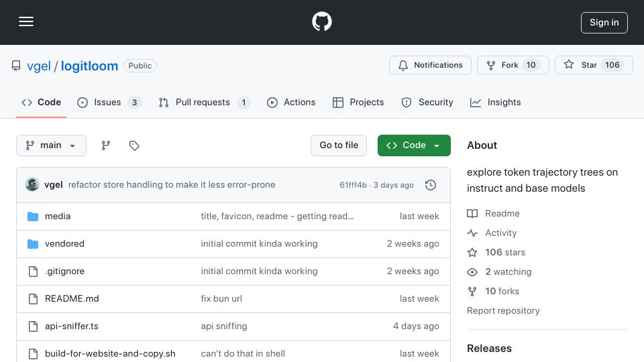The width and height of the screenshot is (644, 362).
Task: Switch to the Issues tab
Action: click(x=109, y=102)
